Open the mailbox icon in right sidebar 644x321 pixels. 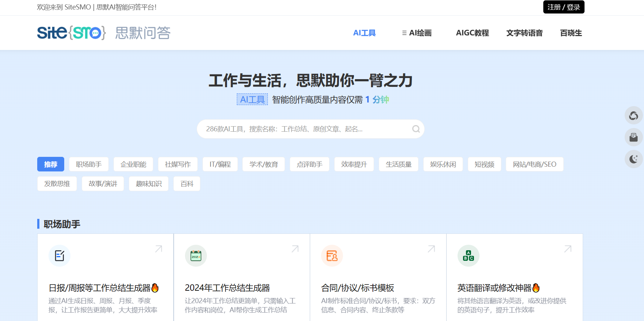633,138
